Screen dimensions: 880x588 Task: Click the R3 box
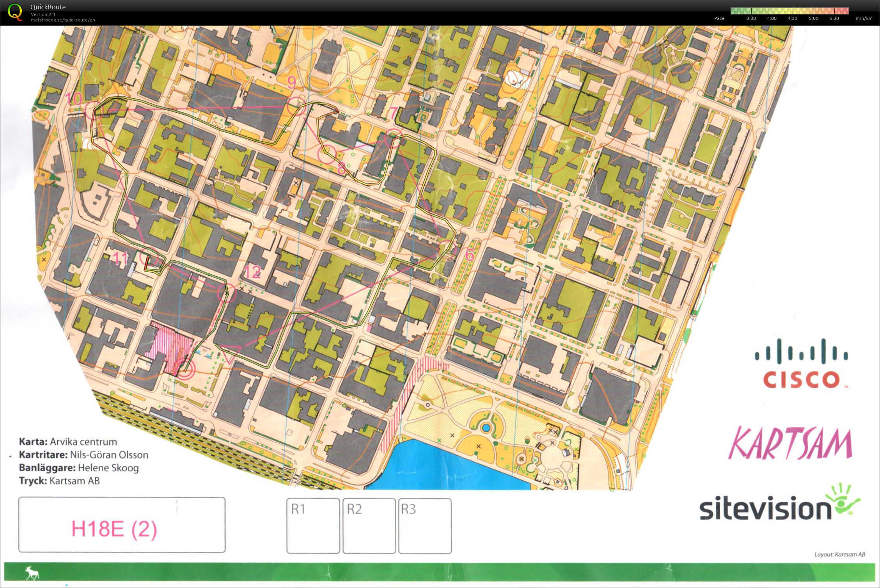(x=425, y=526)
